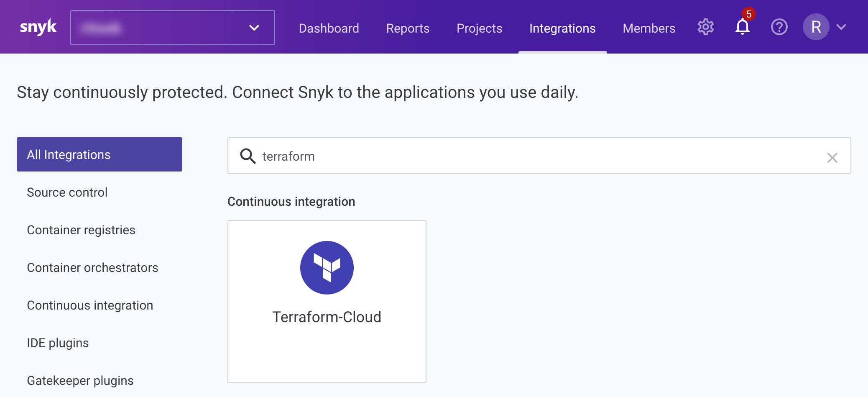Open the Members tab
868x397 pixels.
[649, 28]
